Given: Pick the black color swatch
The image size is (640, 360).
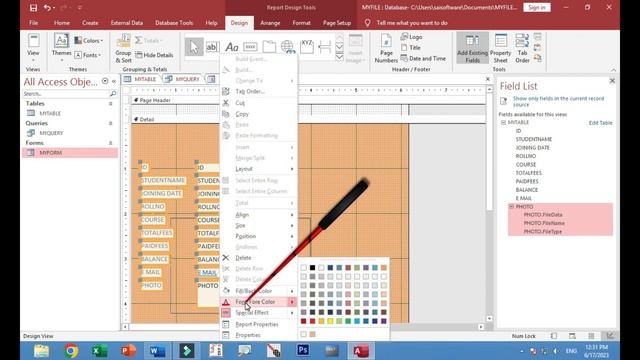Looking at the screenshot, I should 312,268.
